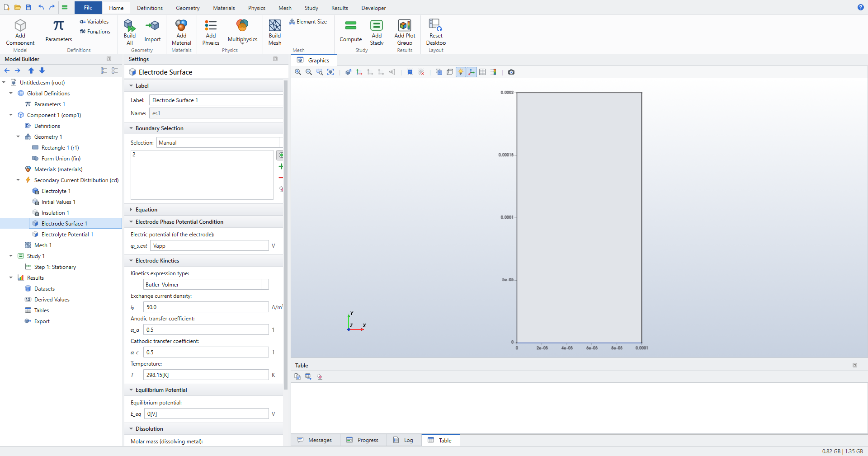Click the Compute study icon
Viewport: 868px width, 456px height.
(351, 31)
